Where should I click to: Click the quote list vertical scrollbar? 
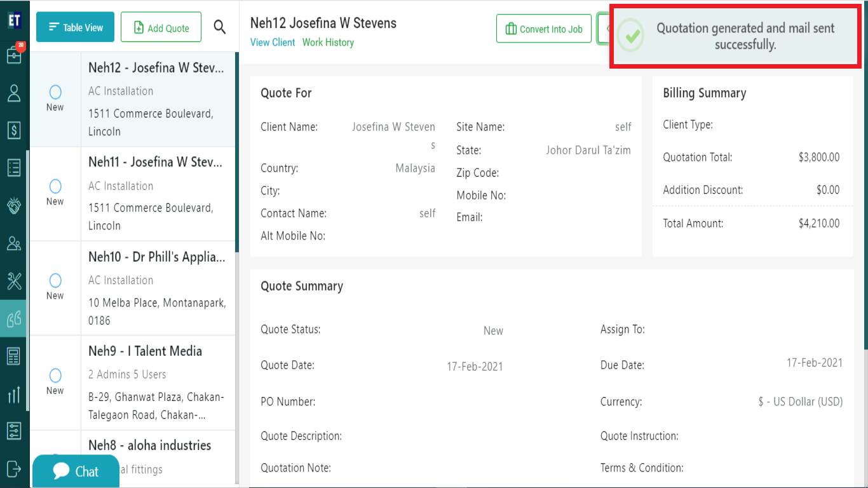(x=237, y=152)
